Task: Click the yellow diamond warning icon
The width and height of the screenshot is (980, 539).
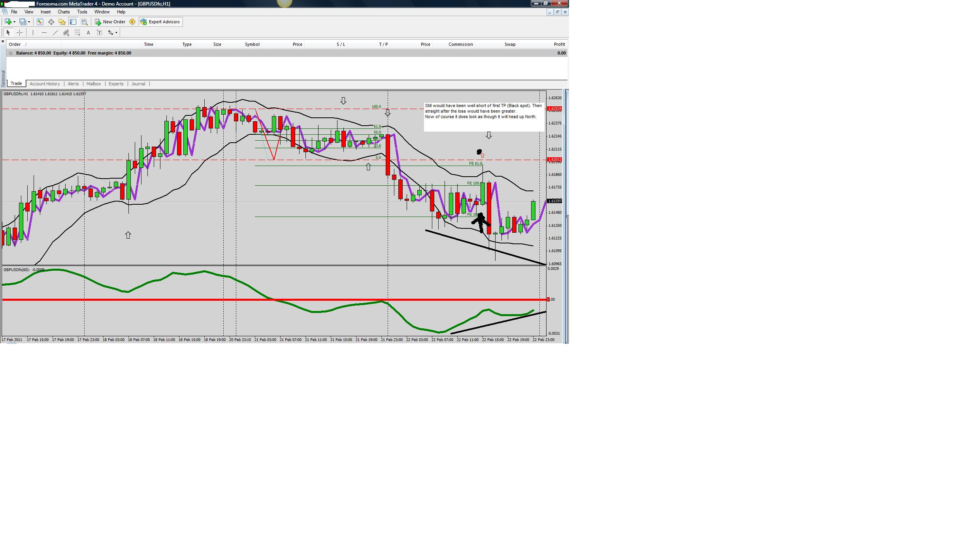Action: tap(132, 22)
